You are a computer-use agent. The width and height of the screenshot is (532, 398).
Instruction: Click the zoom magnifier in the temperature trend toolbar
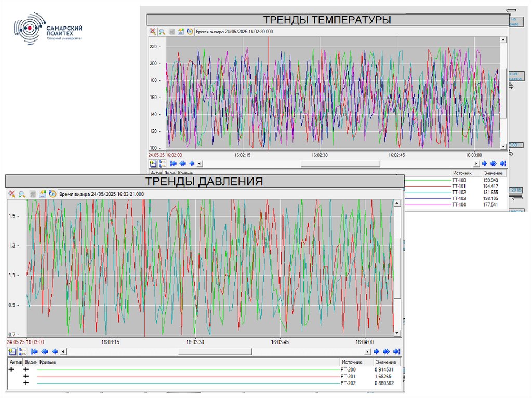coord(162,32)
